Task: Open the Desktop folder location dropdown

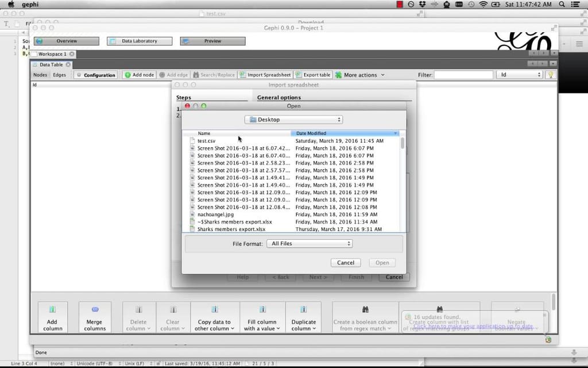Action: coord(293,120)
